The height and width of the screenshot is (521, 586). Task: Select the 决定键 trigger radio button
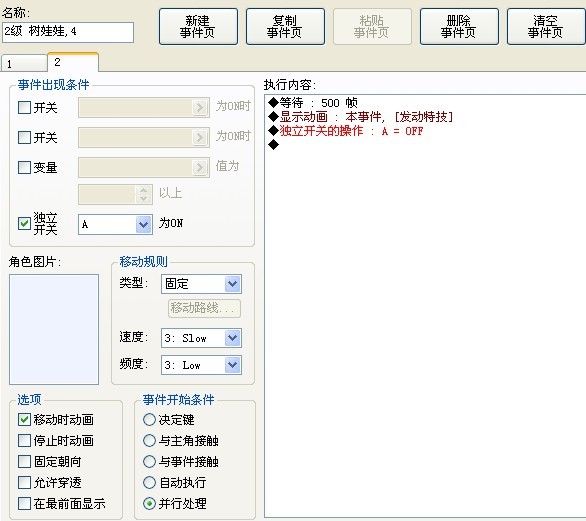pyautogui.click(x=149, y=419)
